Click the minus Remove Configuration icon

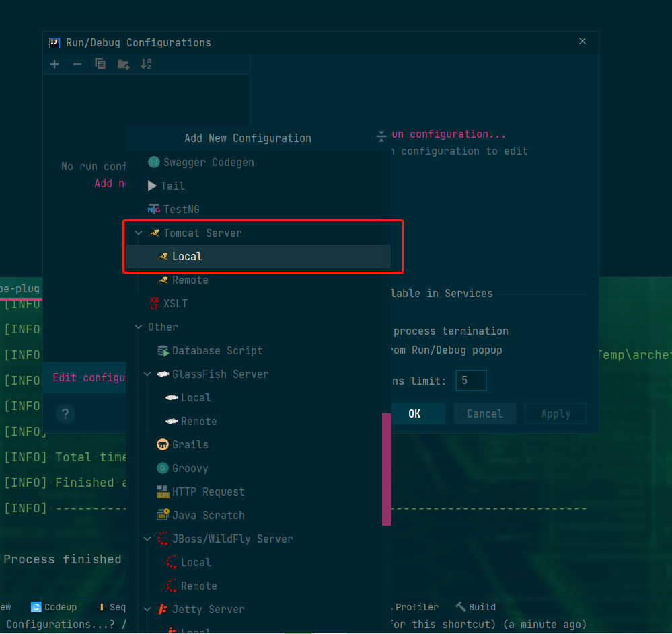77,65
